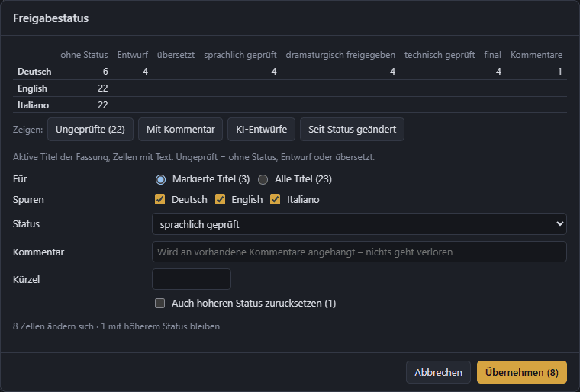Click the Freigabestatus dialog title
This screenshot has height=392, width=580.
tap(50, 18)
